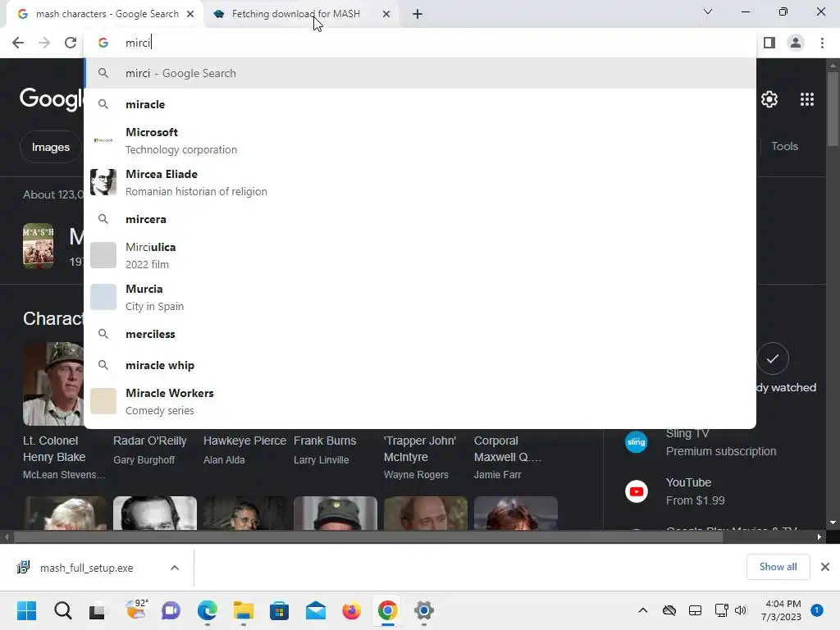Viewport: 840px width, 630px height.
Task: Open the weather widget showing 92°
Action: click(136, 609)
